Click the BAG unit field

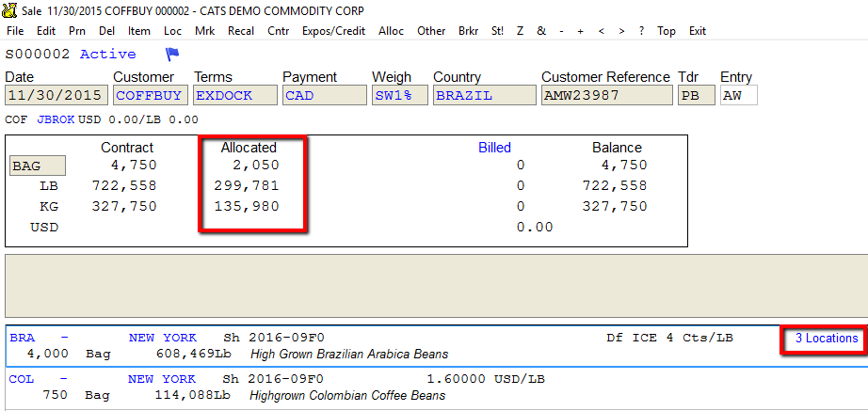[38, 165]
